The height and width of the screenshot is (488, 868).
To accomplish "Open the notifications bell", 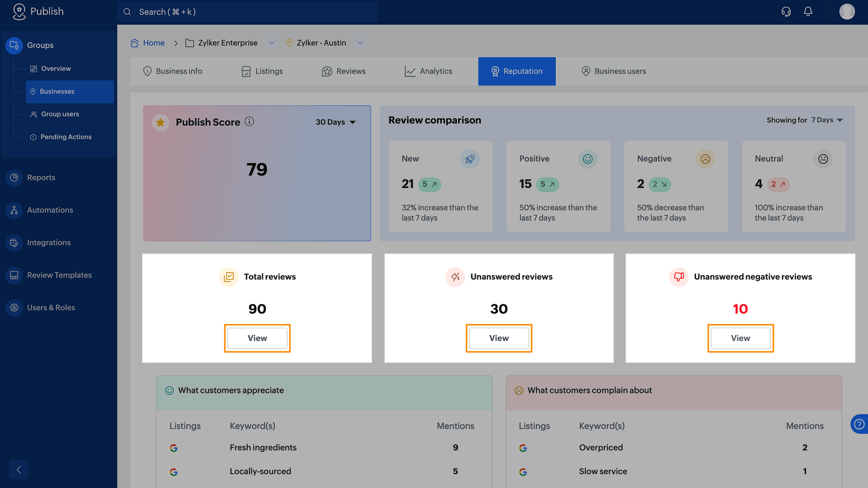I will [x=808, y=12].
